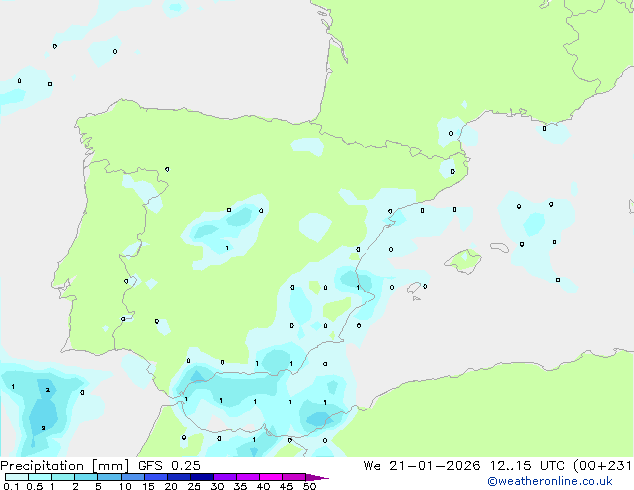Pick the 15–20 mm blue legend swatch
The width and height of the screenshot is (634, 490).
(x=156, y=477)
